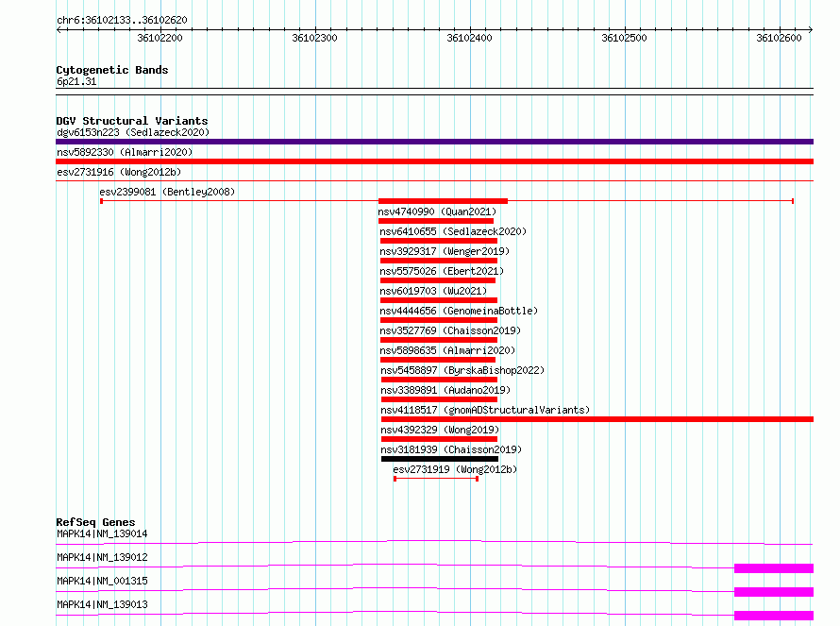Open the Cytogenetic Bands track title
This screenshot has height=626, width=840.
pyautogui.click(x=112, y=70)
